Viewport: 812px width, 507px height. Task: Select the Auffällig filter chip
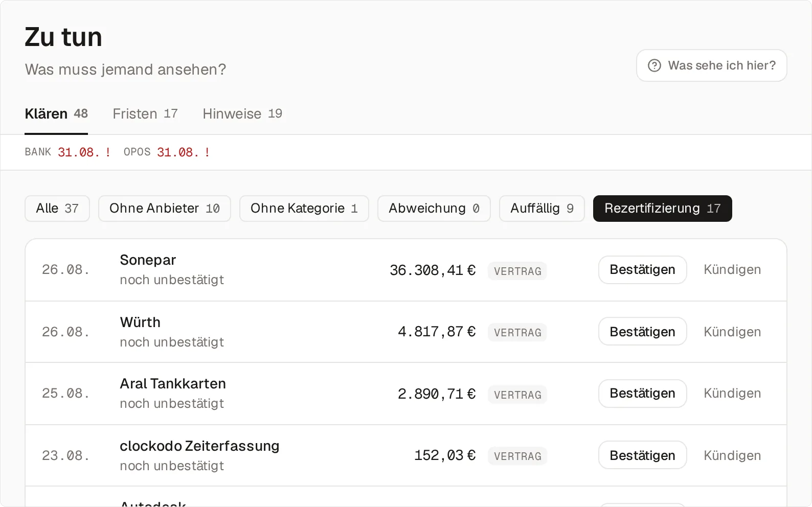pyautogui.click(x=542, y=209)
